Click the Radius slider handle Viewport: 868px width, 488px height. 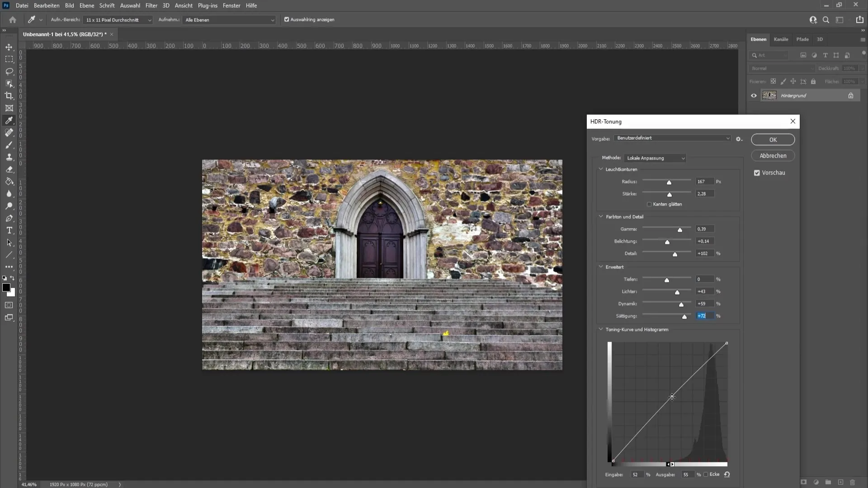(x=669, y=182)
